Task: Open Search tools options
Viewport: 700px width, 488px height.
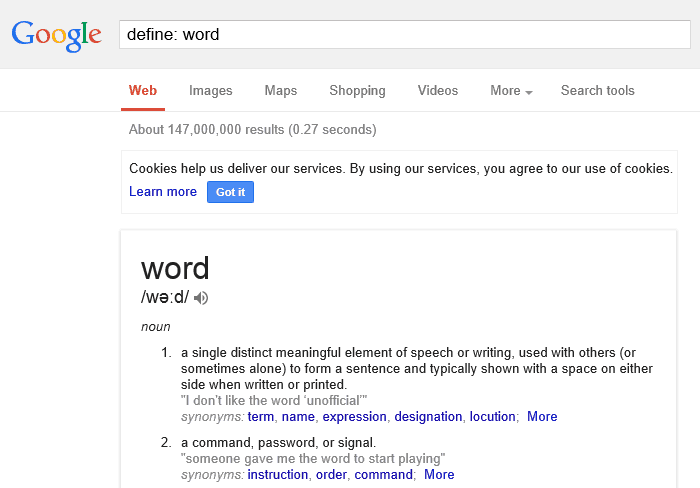Action: pyautogui.click(x=598, y=91)
